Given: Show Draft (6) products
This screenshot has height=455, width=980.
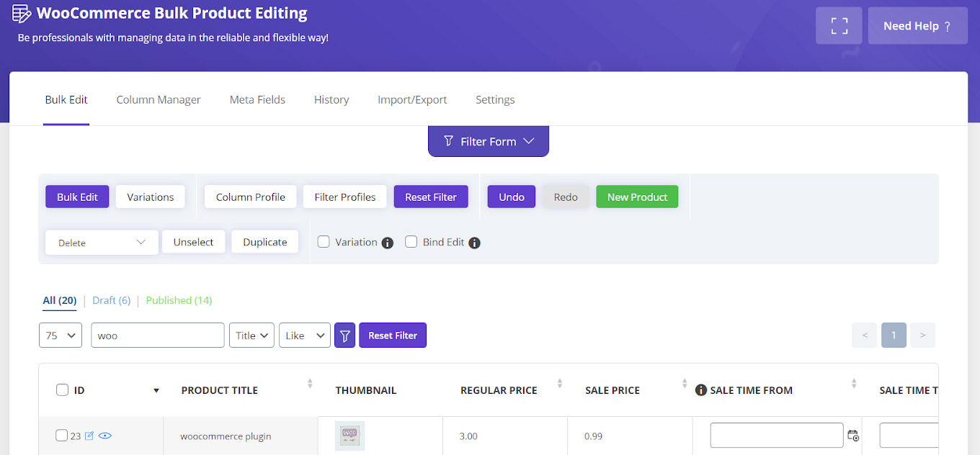Looking at the screenshot, I should point(111,300).
